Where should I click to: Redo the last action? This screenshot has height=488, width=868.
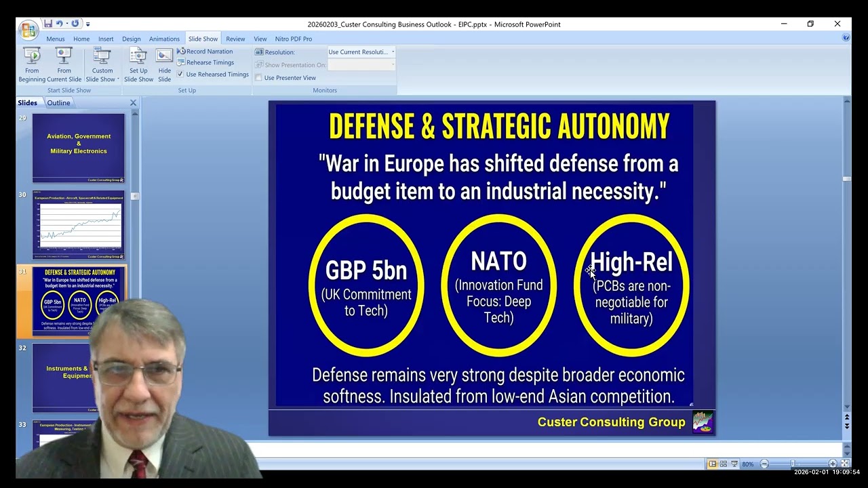tap(75, 24)
